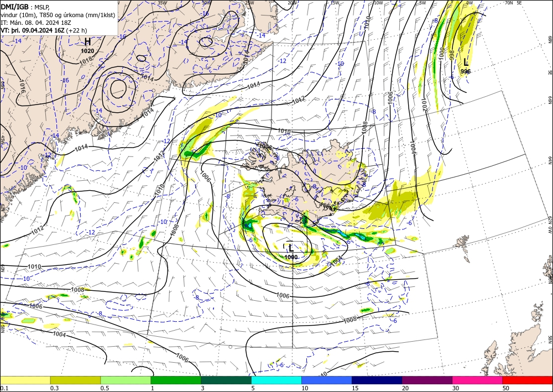This screenshot has height=392, width=553.
Task: Select the olive 0.3–0.5 legend swatch
Action: pyautogui.click(x=75, y=380)
